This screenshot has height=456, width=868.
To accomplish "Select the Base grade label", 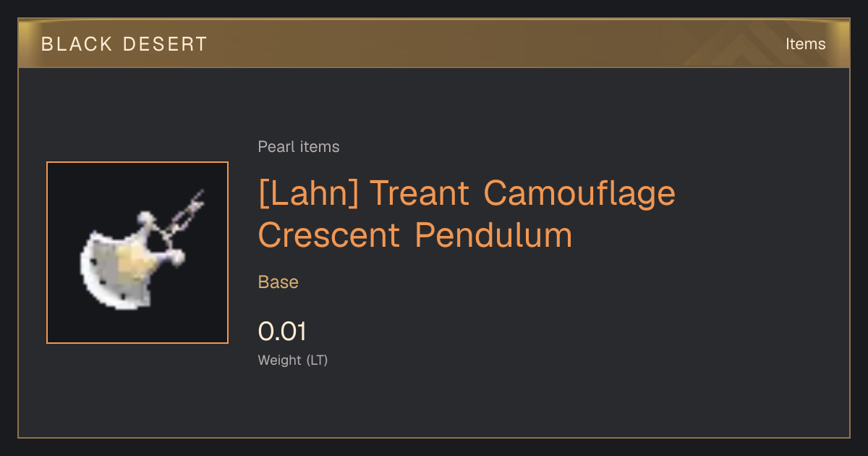I will (x=278, y=282).
